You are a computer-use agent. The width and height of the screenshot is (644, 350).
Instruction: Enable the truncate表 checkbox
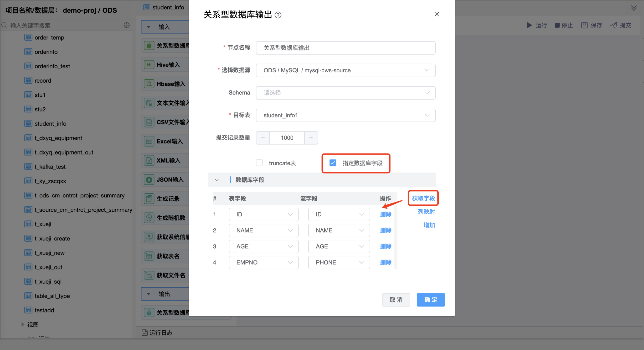(x=259, y=163)
